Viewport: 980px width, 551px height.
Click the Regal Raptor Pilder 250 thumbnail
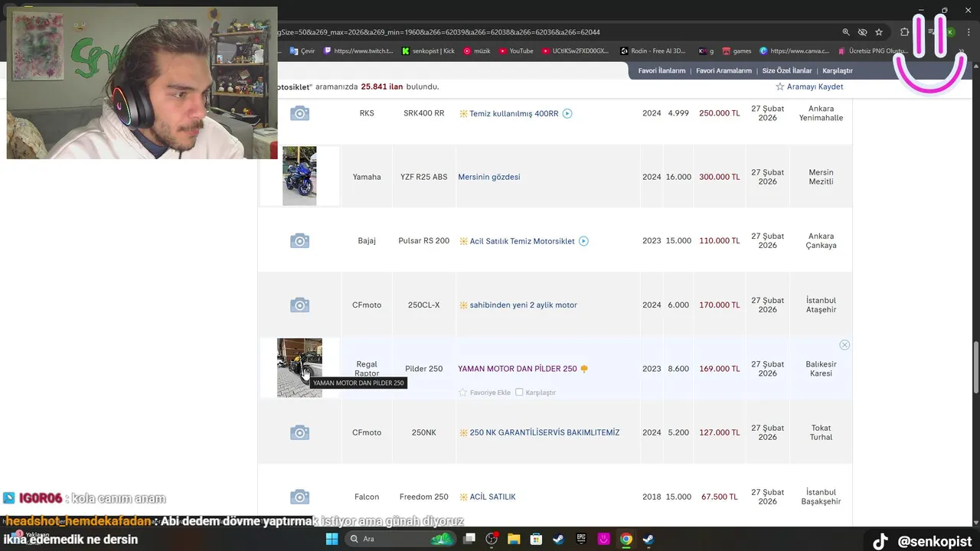299,368
